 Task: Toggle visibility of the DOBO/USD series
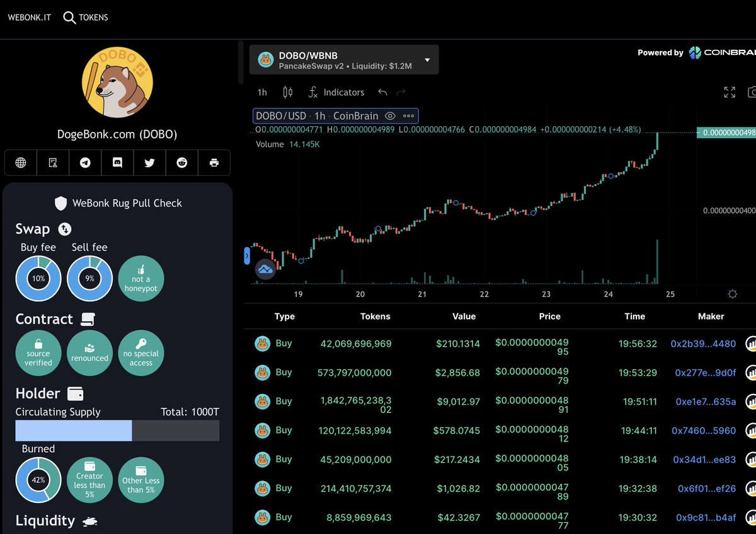391,115
